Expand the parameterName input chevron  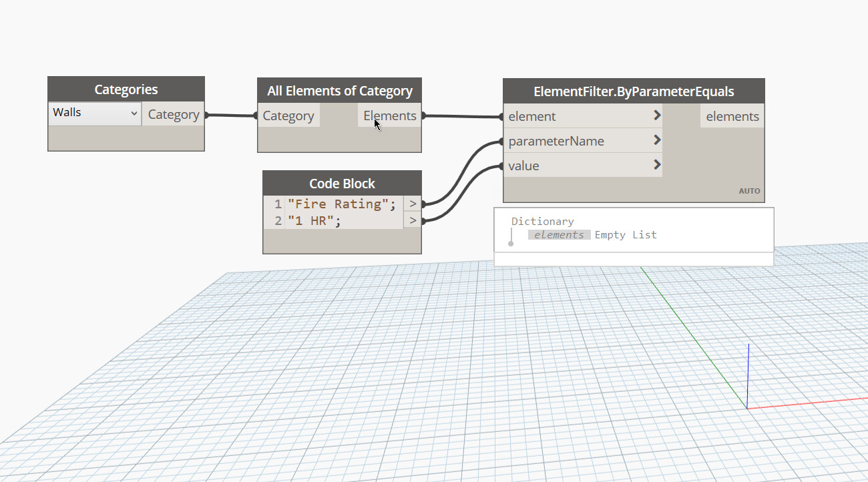(x=658, y=140)
